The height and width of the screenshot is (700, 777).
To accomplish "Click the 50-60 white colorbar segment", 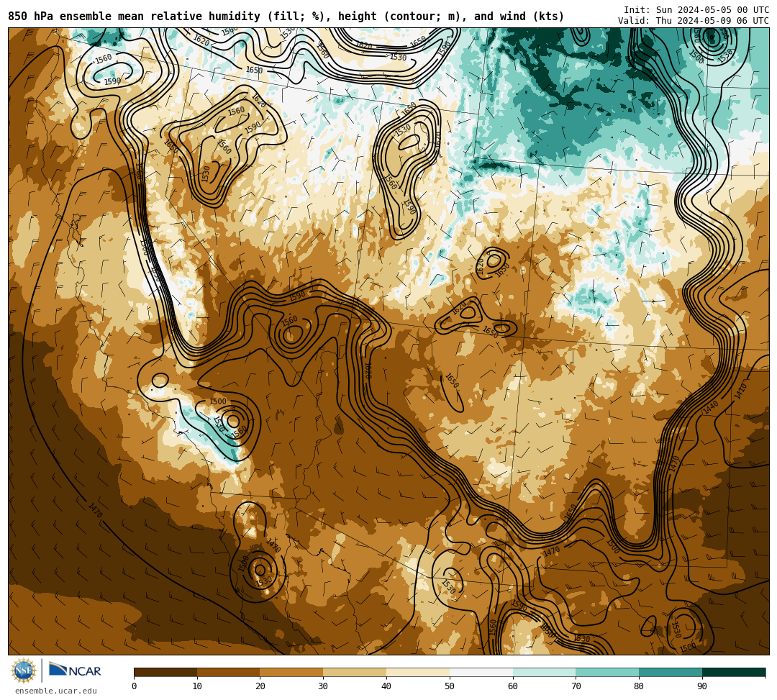I will 481,672.
